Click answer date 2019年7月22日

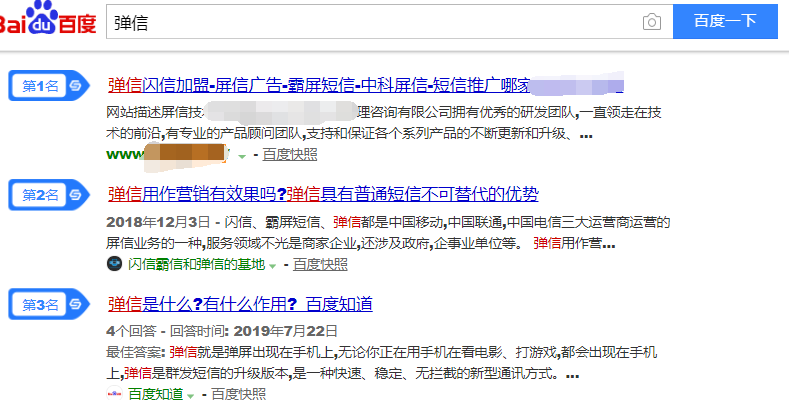pos(285,331)
